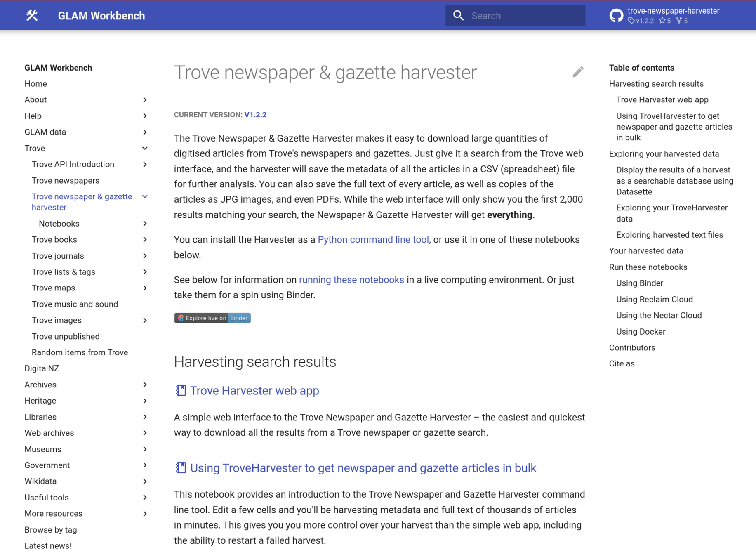Jump to Trove Harvester web app in contents
Viewport: 756px width, 557px height.
pyautogui.click(x=662, y=100)
